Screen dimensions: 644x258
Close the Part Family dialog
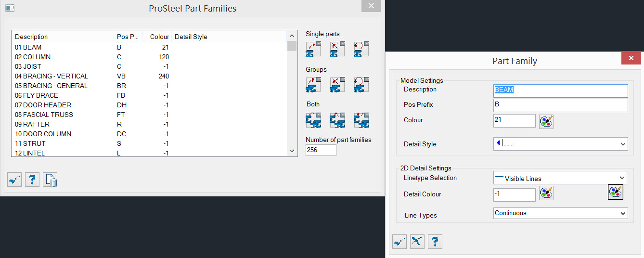(x=631, y=59)
